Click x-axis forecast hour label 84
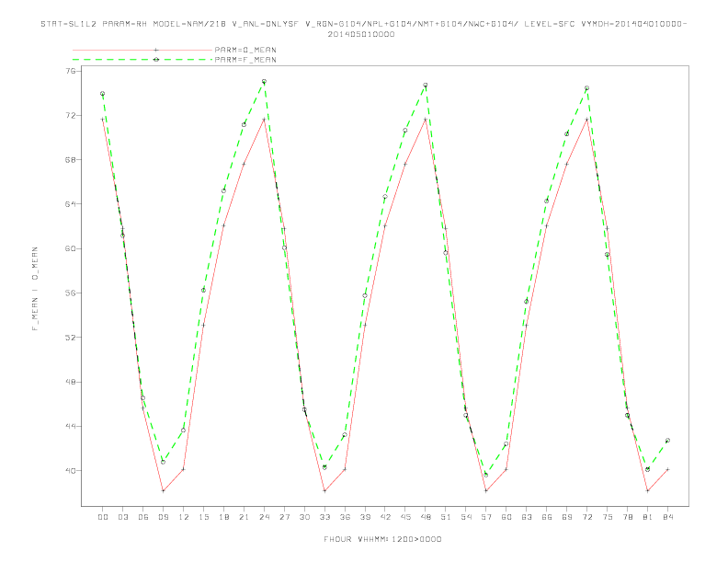 [667, 517]
